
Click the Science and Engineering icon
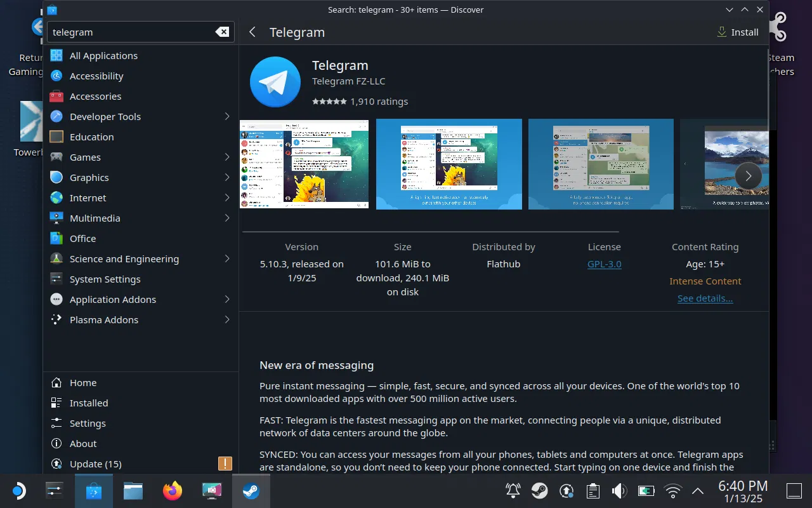click(56, 259)
